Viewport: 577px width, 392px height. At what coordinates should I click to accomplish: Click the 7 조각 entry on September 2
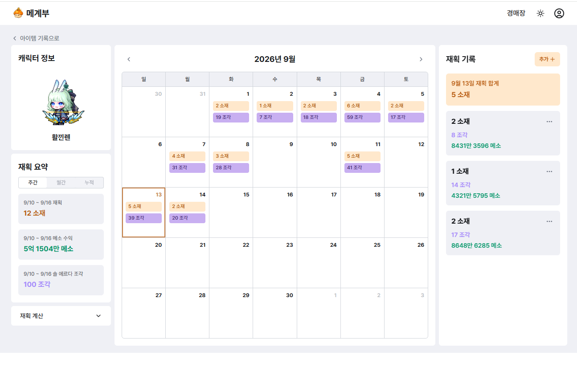point(274,118)
